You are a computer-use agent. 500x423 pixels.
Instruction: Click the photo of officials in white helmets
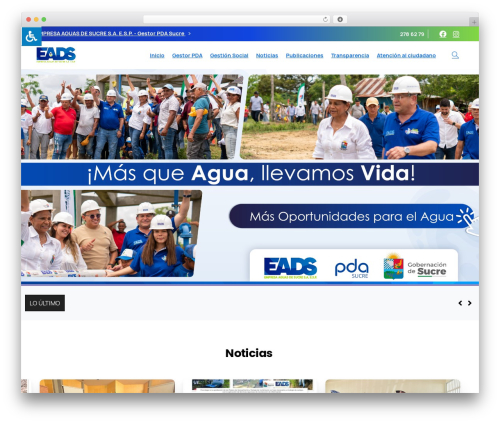click(360, 117)
